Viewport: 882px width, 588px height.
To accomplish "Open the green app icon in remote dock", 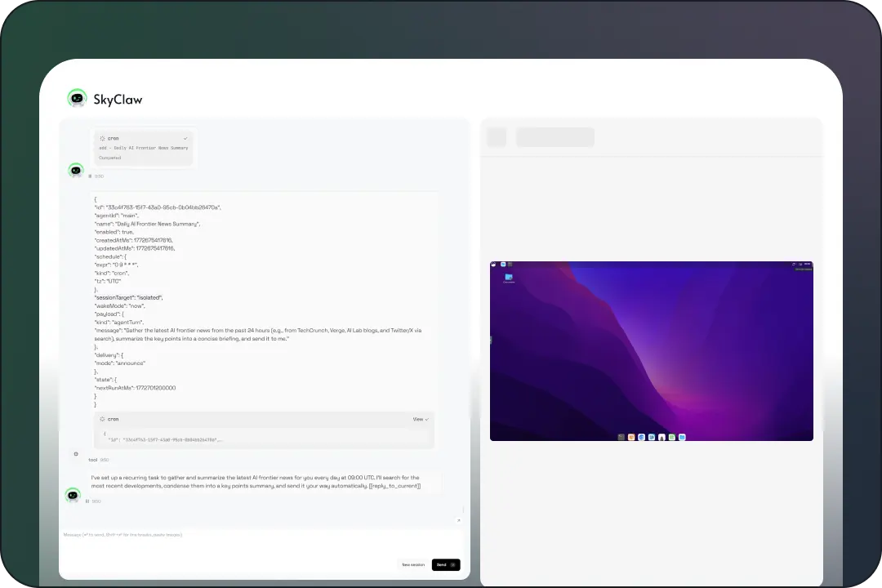I will 671,437.
